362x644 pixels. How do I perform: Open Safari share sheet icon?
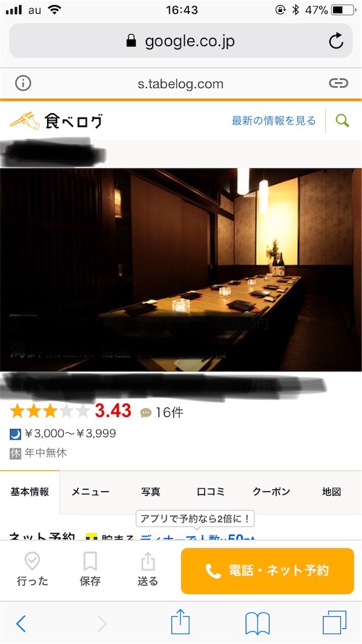pyautogui.click(x=180, y=622)
